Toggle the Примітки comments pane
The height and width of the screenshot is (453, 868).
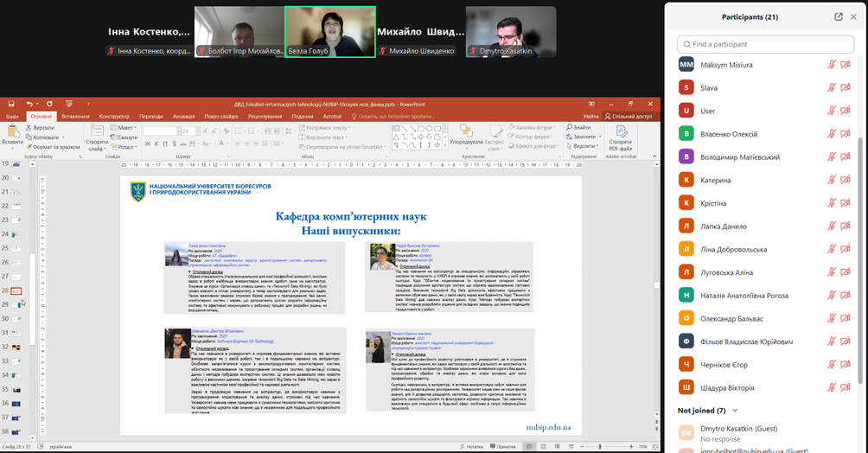coord(504,447)
